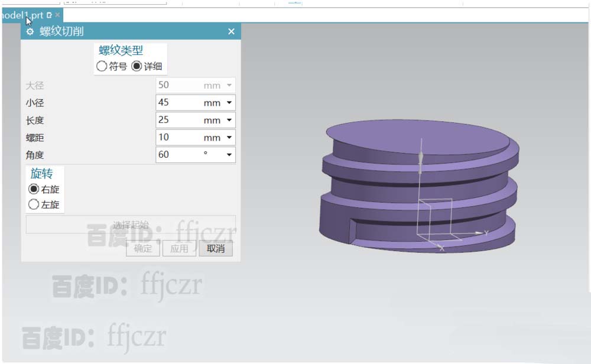
Task: Close the model1.prt tab
Action: tap(57, 15)
